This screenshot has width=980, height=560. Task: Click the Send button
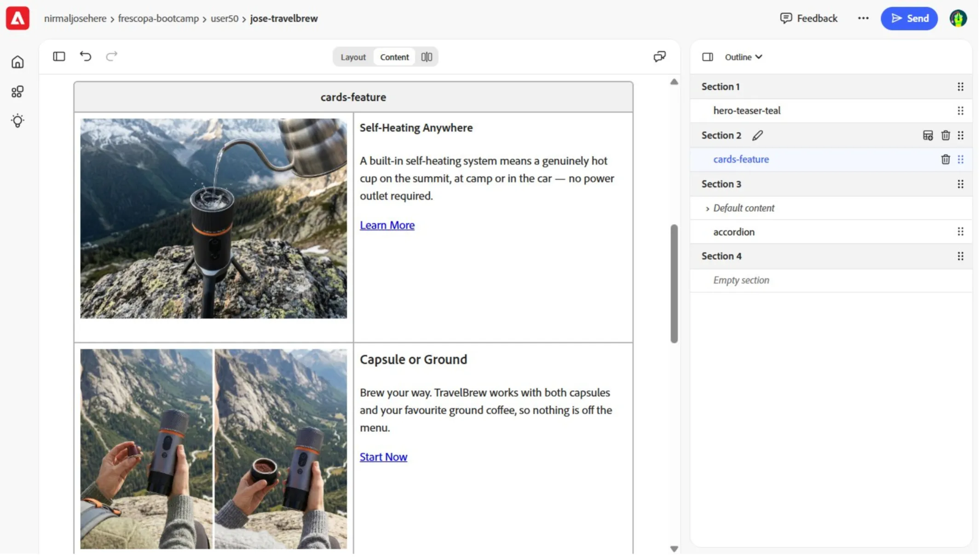(x=909, y=18)
